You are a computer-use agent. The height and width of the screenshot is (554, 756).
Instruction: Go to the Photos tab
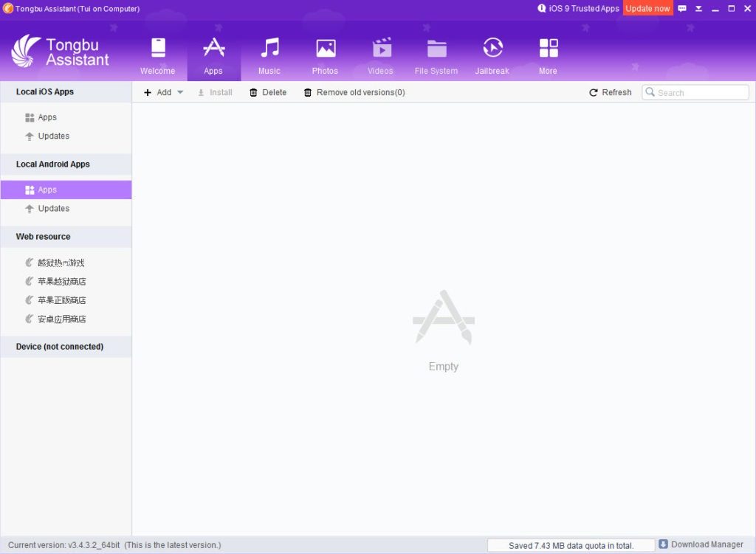click(325, 56)
